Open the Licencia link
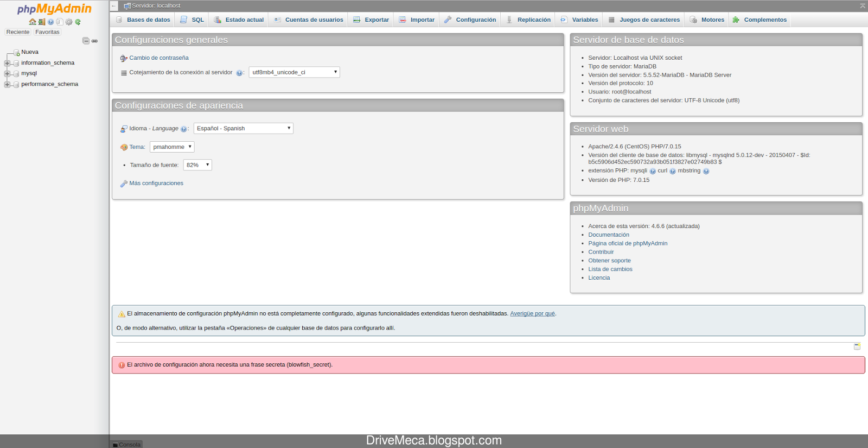Screen dimensions: 868x448 pyautogui.click(x=599, y=278)
